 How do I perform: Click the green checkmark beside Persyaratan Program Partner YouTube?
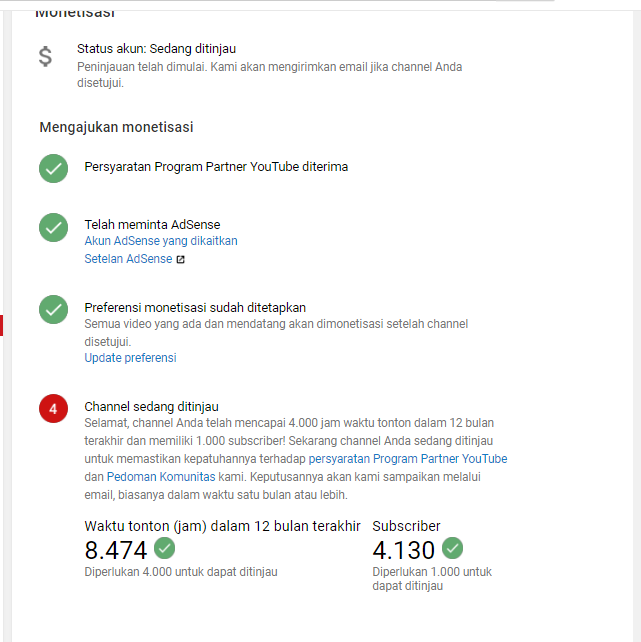pos(53,168)
